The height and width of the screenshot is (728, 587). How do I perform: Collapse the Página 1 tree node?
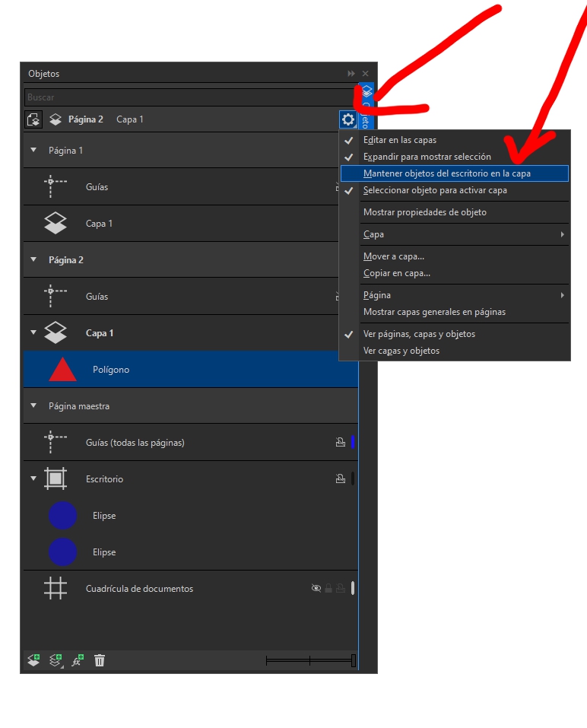point(33,151)
